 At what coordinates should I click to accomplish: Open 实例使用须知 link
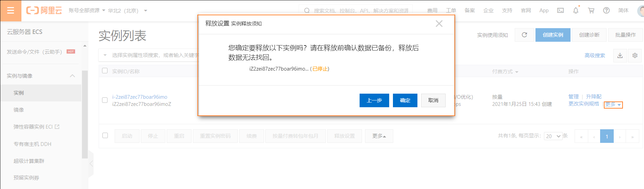[492, 35]
